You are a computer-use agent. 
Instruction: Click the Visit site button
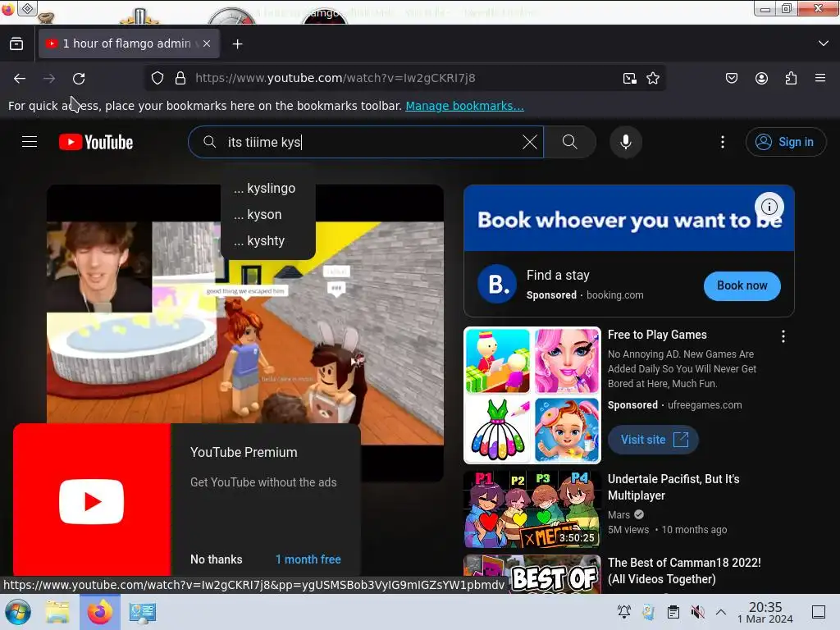tap(653, 440)
